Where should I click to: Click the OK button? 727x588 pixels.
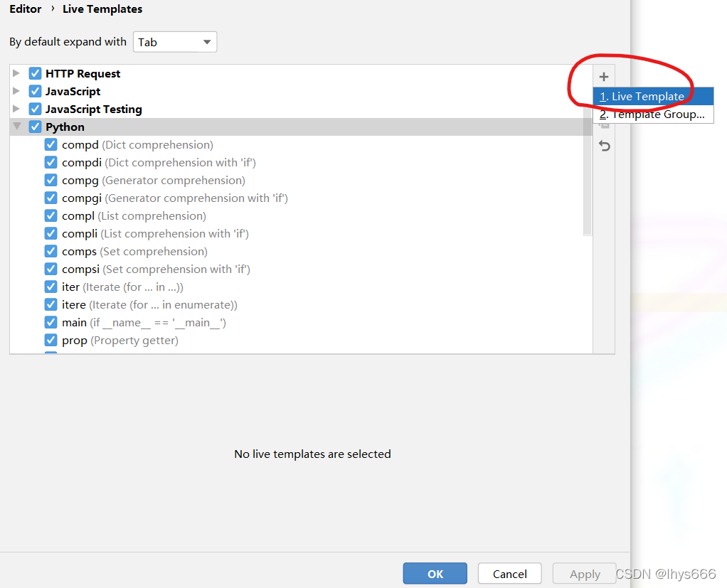pos(435,574)
